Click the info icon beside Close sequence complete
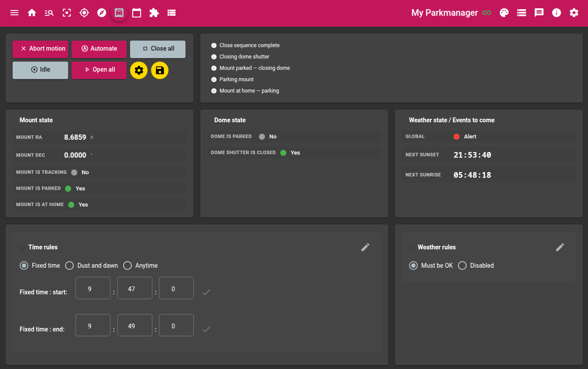This screenshot has height=369, width=588. pyautogui.click(x=214, y=45)
